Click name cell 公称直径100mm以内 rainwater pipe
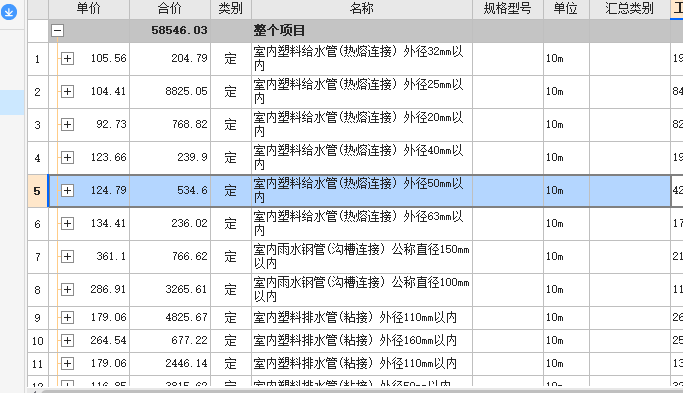 [362, 289]
